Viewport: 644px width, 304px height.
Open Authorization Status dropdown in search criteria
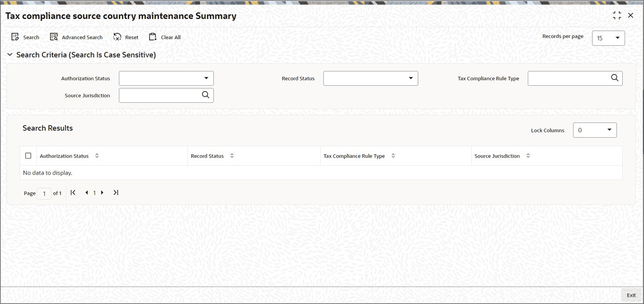pyautogui.click(x=166, y=78)
